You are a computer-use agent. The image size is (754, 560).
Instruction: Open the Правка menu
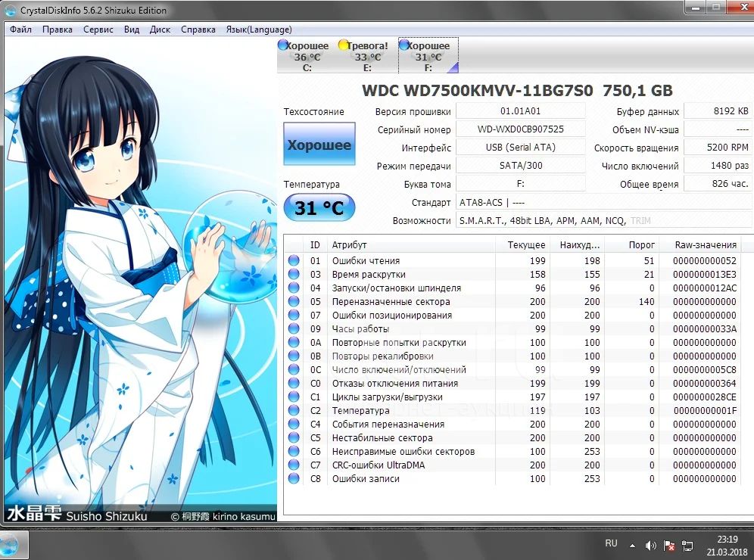click(58, 30)
